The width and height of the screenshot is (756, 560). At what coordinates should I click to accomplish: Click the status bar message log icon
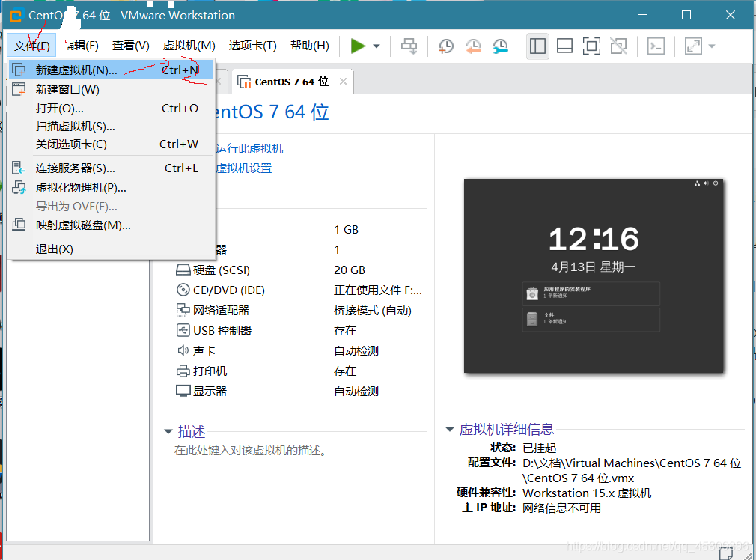tap(726, 553)
